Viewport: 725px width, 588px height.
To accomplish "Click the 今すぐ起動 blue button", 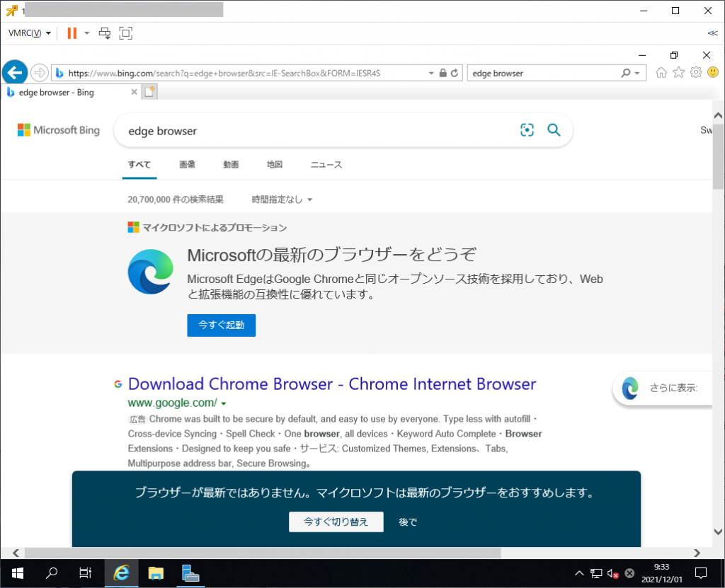I will click(222, 325).
